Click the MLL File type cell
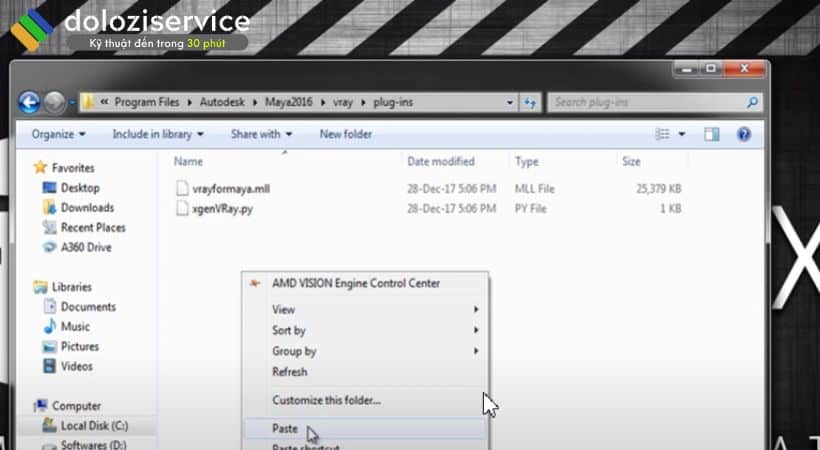Screen dimensions: 820x450 click(534, 189)
